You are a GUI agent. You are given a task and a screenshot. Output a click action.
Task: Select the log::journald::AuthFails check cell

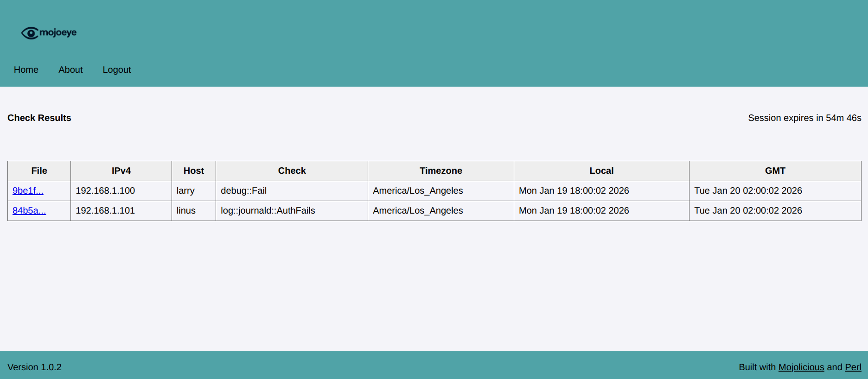coord(268,210)
